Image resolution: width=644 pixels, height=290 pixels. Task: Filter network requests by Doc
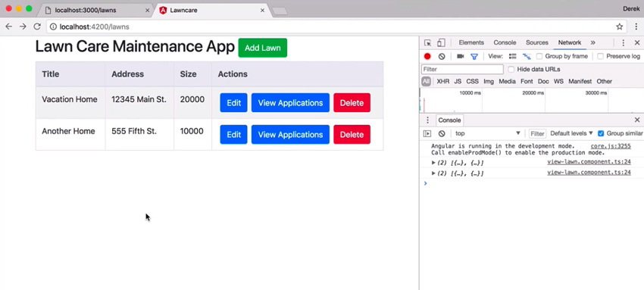pyautogui.click(x=543, y=82)
